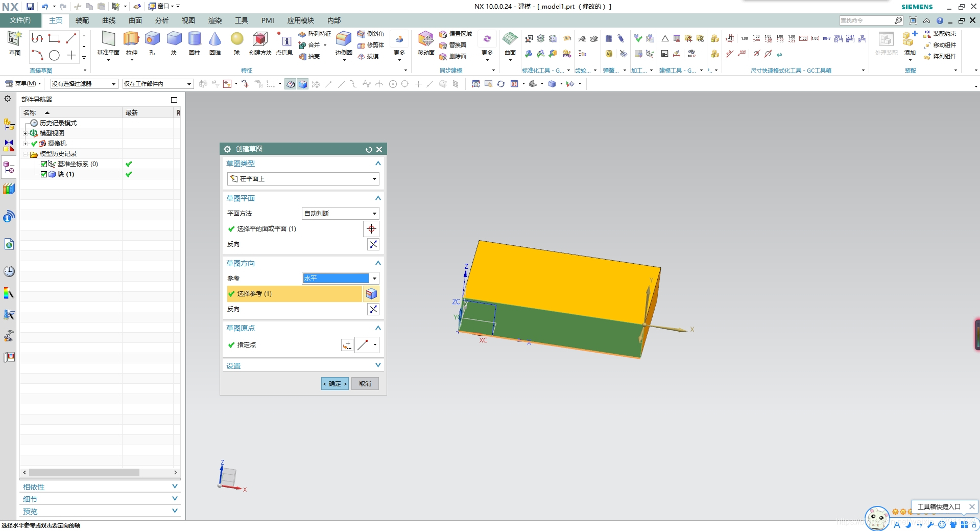Screen dimensions: 980x531
Task: Toggle the 块 (1) feature checkbox
Action: click(44, 174)
